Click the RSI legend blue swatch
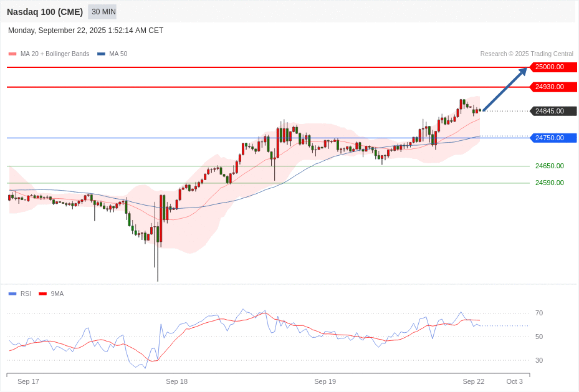 point(12,294)
